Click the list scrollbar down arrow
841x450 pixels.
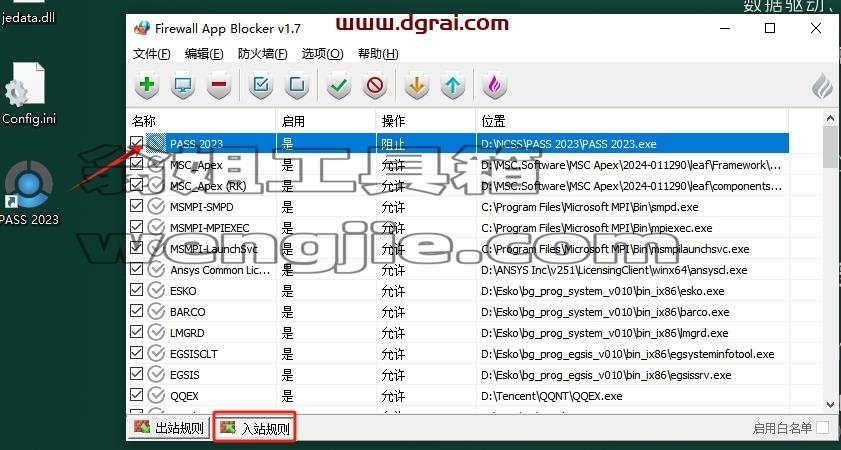point(830,405)
